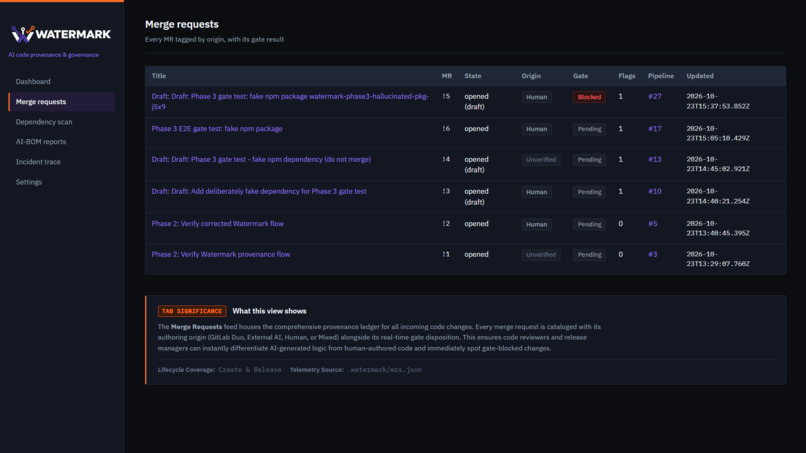Click Human origin badge in MR !3 row

(x=536, y=192)
